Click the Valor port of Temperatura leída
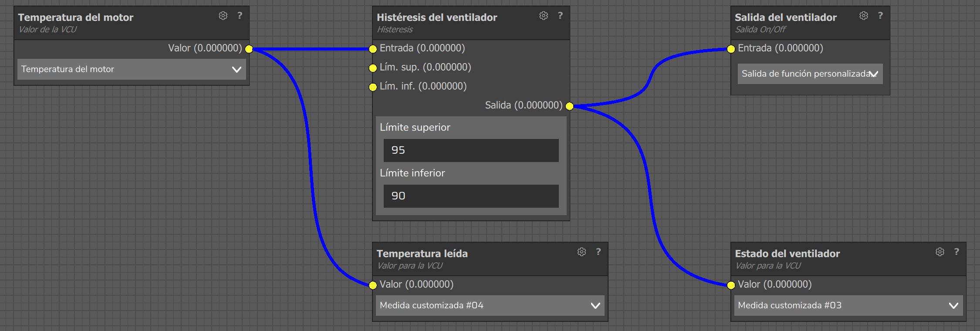The height and width of the screenshot is (331, 980). [x=373, y=285]
